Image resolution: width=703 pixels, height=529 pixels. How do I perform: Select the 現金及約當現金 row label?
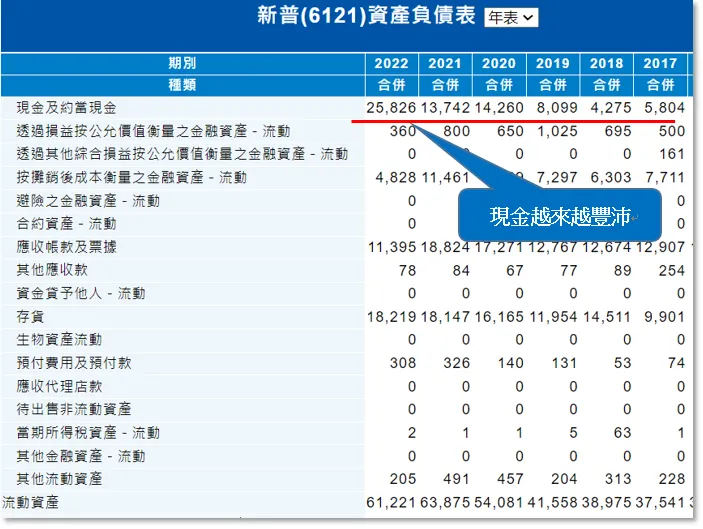point(66,108)
